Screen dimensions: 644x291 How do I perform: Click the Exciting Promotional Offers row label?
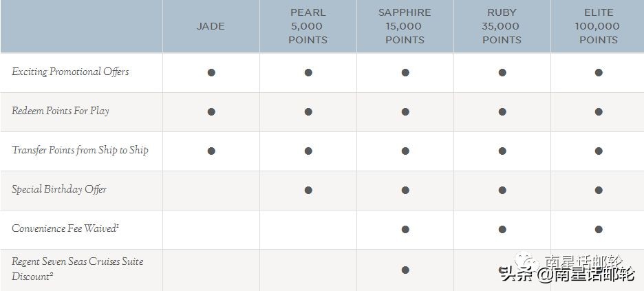click(x=70, y=72)
